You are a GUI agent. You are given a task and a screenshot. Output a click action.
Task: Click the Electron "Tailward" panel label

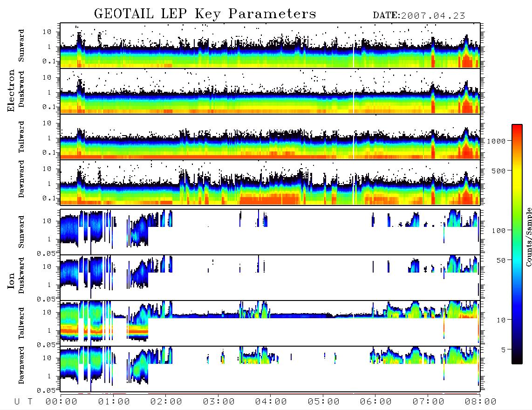[x=21, y=137]
